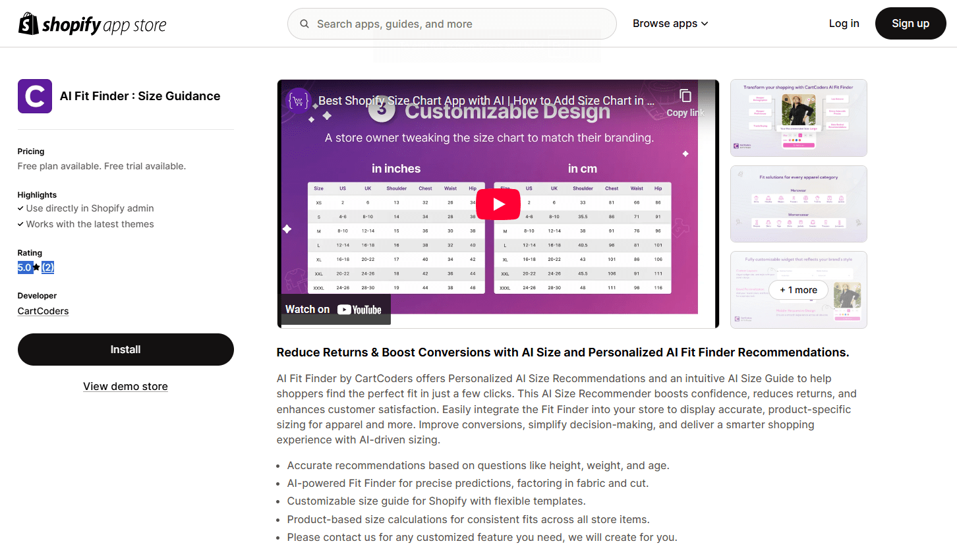957x560 pixels.
Task: Click bullet 'Please contact us for any customized feature'
Action: tap(482, 538)
